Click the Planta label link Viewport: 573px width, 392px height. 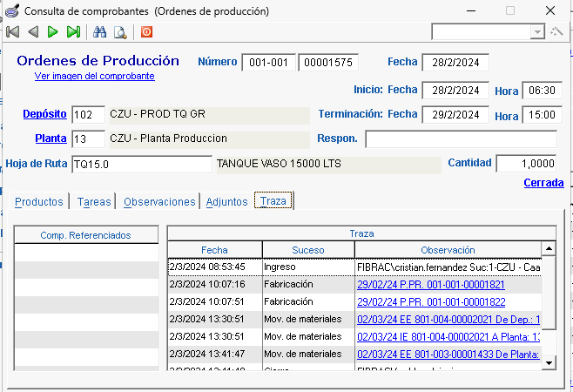51,139
